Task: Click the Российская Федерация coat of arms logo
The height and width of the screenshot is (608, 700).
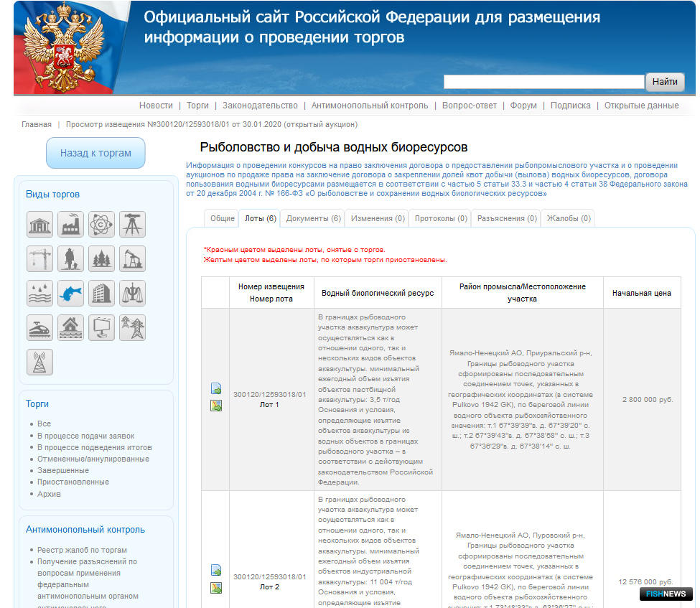Action: tap(63, 47)
